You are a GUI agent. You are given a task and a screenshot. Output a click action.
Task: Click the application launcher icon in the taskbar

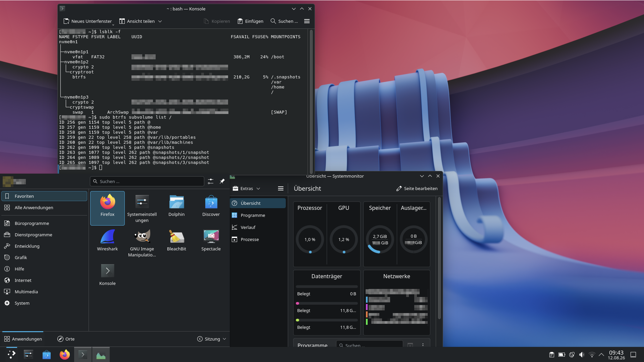pos(11,354)
